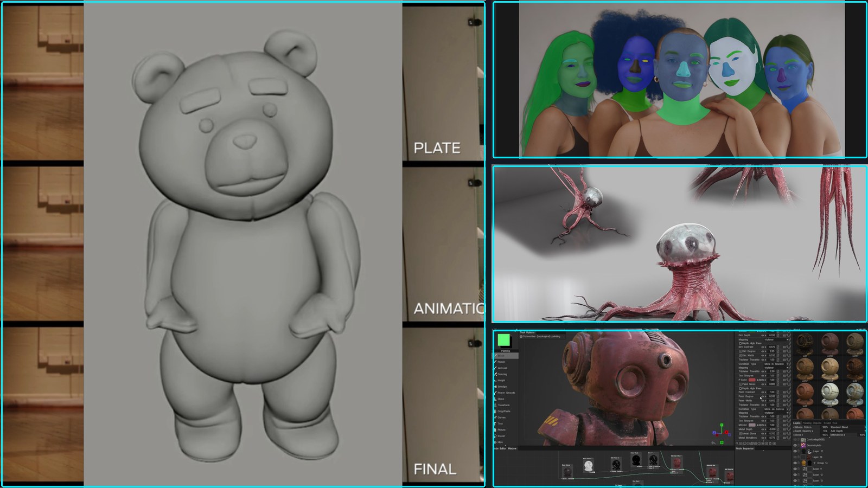The image size is (868, 488).
Task: Open the Standard Blend mode dropdown
Action: [x=847, y=427]
